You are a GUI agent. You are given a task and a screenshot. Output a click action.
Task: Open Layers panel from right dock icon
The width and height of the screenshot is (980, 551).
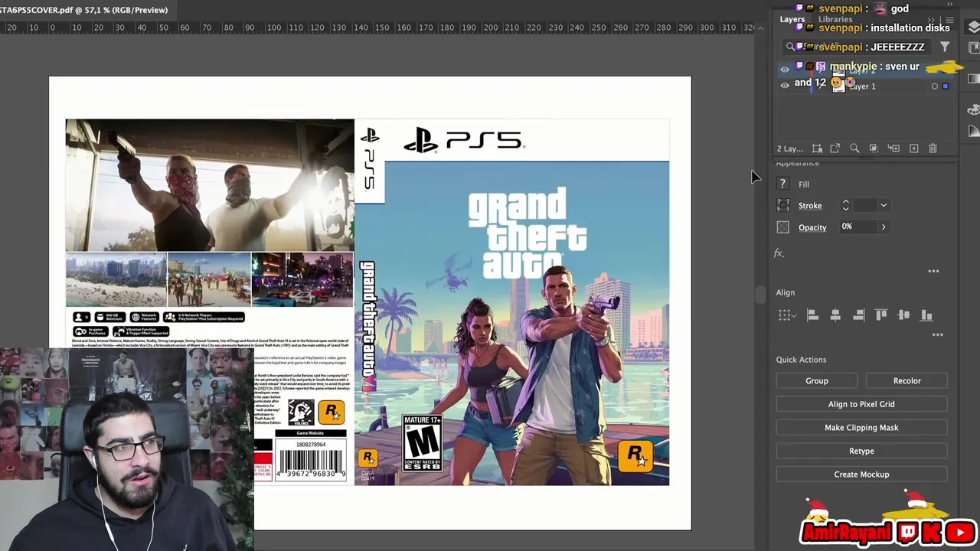coord(974,27)
